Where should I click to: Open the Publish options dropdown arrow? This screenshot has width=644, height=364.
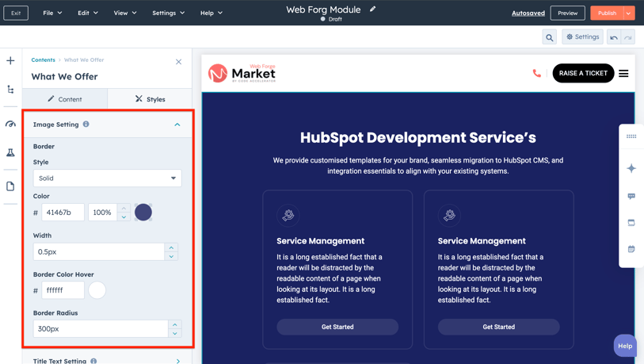(629, 13)
